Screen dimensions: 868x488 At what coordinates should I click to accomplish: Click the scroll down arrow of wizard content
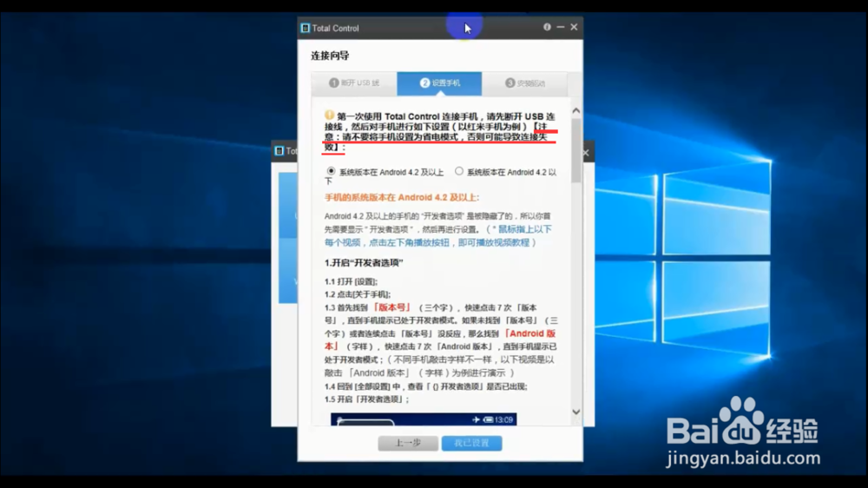(576, 412)
